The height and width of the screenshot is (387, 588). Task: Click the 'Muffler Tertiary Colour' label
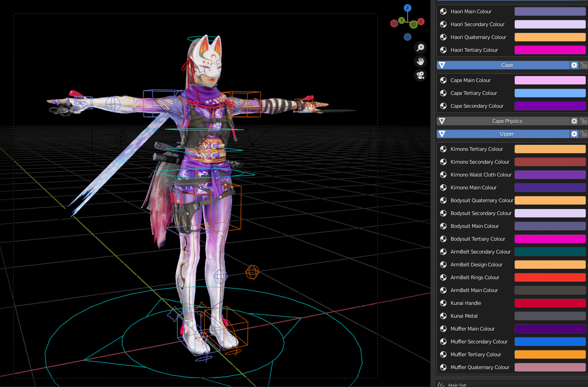click(476, 354)
